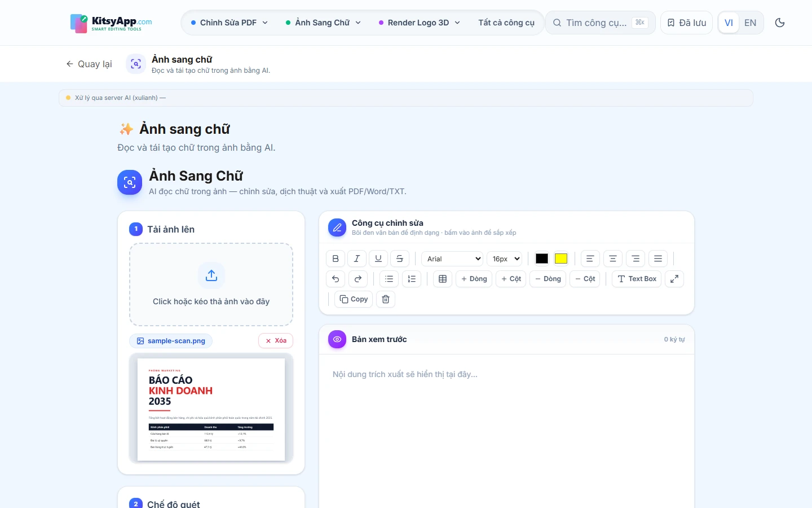This screenshot has height=508, width=812.
Task: Toggle bold formatting
Action: coord(336,259)
